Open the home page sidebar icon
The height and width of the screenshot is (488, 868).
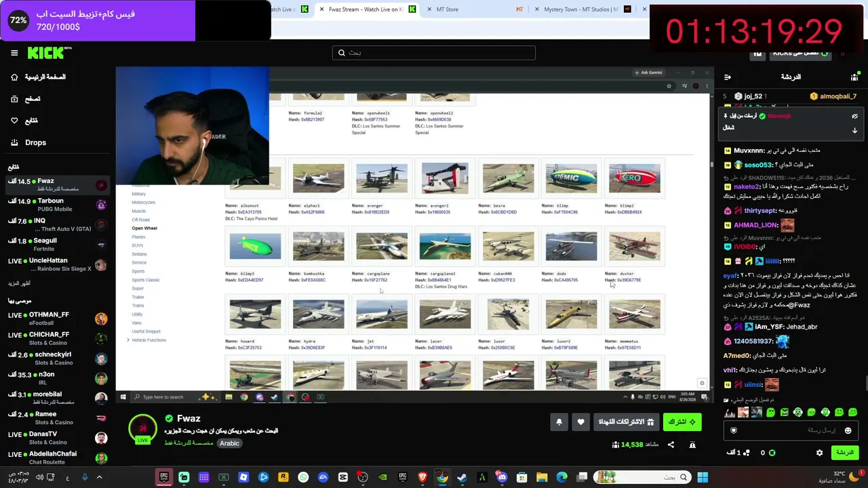coord(14,77)
